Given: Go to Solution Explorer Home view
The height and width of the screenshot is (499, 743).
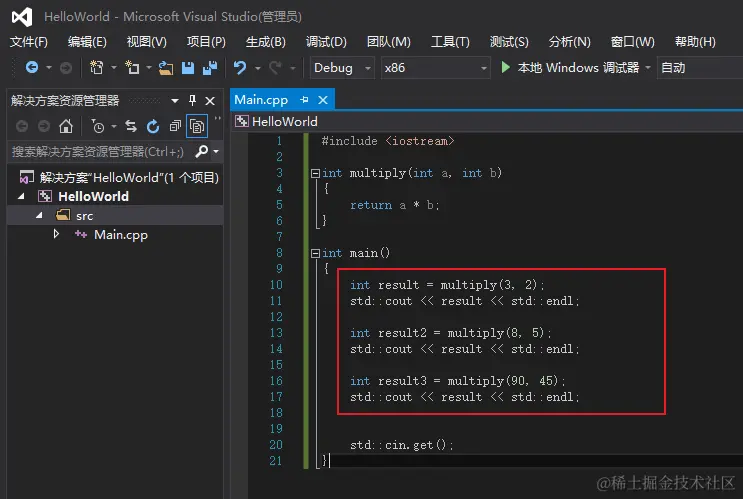Looking at the screenshot, I should pos(66,126).
